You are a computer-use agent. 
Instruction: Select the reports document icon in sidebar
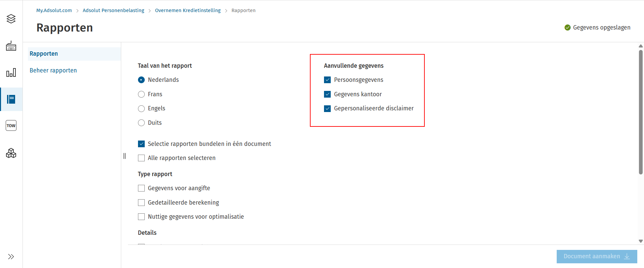tap(11, 99)
